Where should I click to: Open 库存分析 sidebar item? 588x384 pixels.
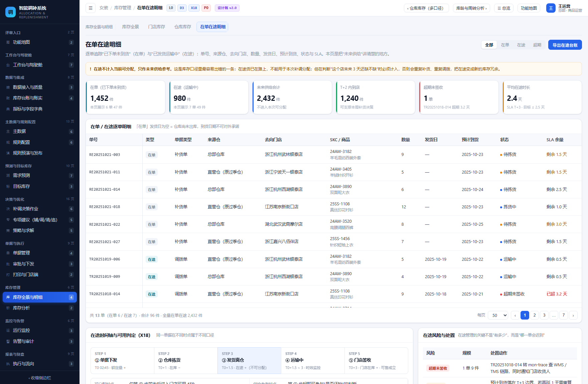(40, 308)
